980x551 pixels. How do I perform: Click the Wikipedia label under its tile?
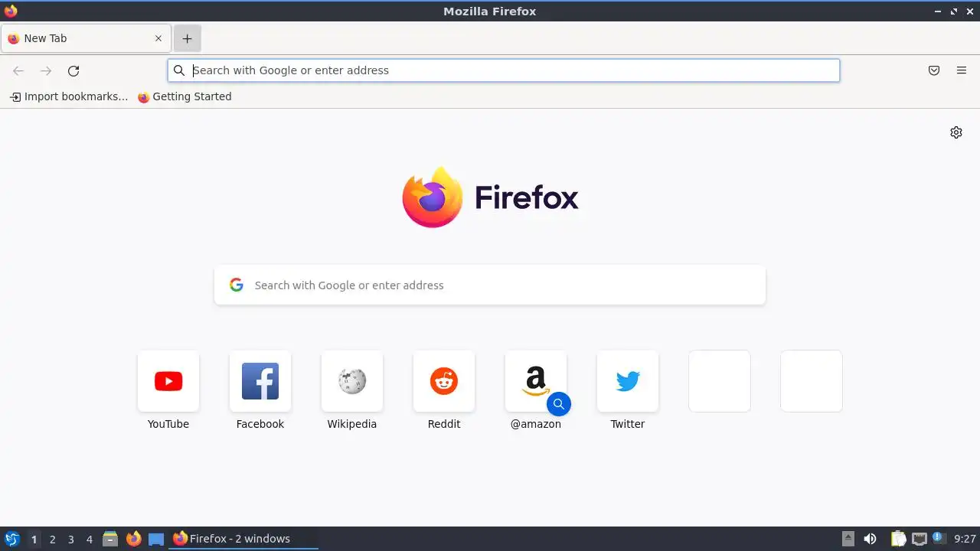[352, 424]
